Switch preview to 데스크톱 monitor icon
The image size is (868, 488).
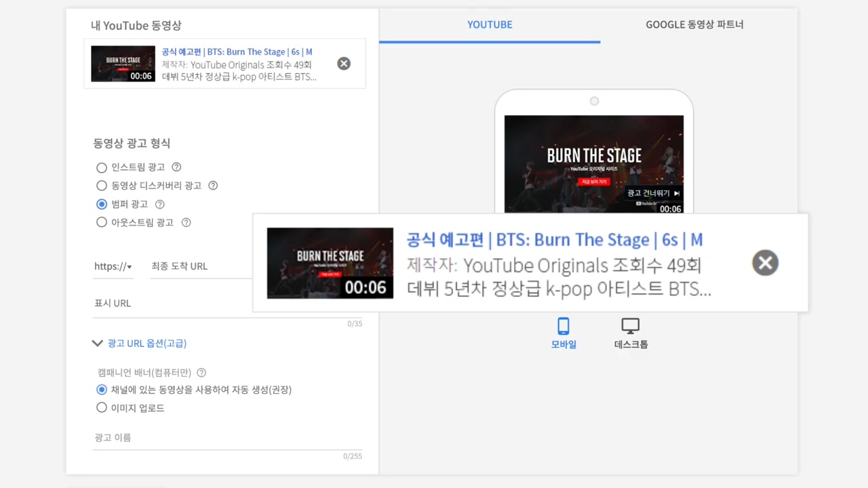point(631,326)
